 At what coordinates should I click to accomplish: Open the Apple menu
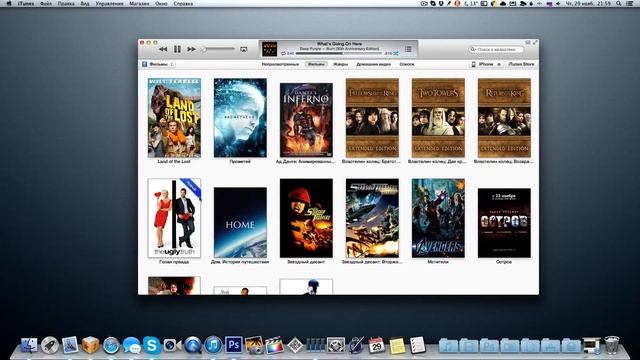click(x=9, y=3)
